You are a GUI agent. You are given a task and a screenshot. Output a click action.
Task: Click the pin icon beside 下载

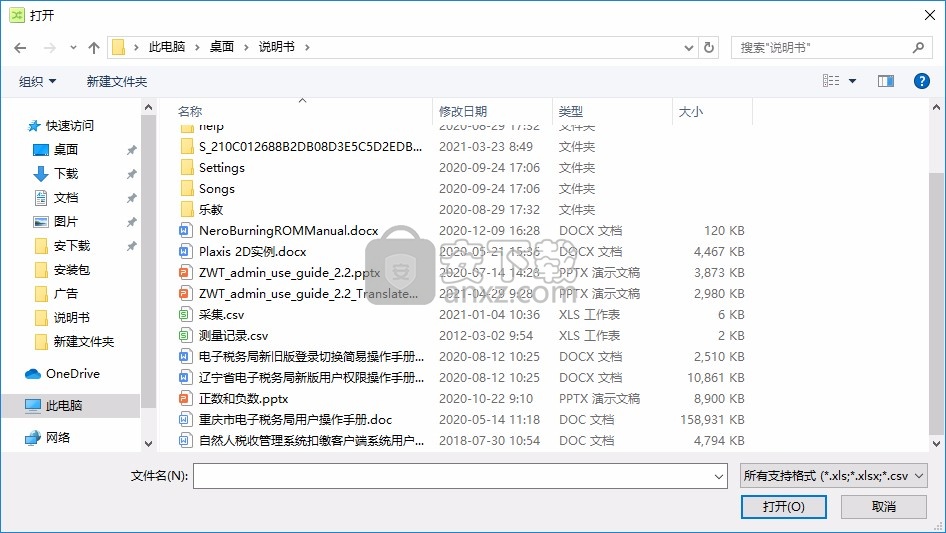(131, 174)
